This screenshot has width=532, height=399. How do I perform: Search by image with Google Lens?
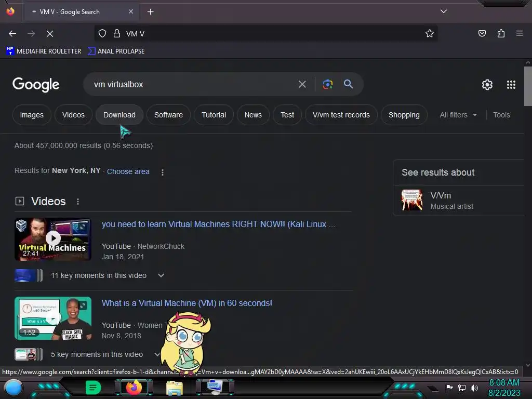point(327,84)
